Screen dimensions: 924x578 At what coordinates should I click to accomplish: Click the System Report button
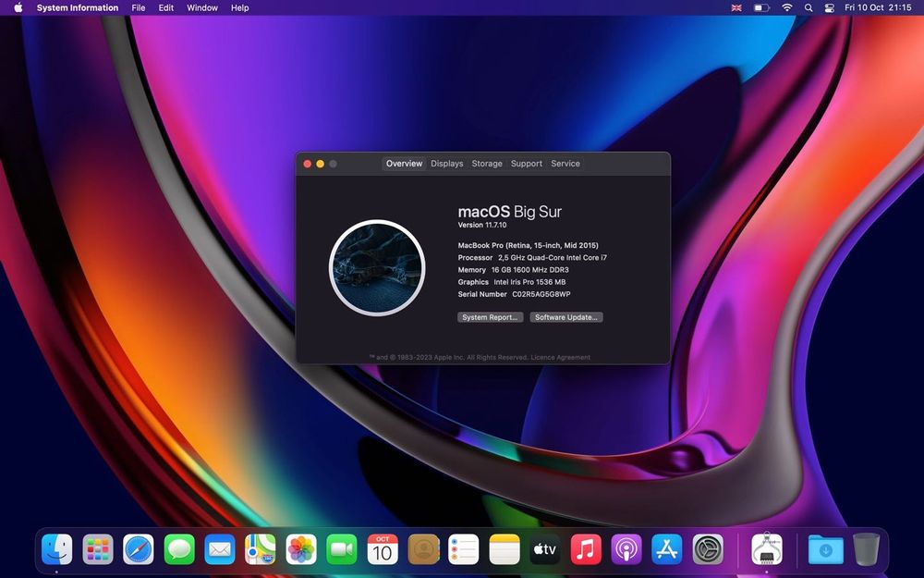[x=490, y=317]
